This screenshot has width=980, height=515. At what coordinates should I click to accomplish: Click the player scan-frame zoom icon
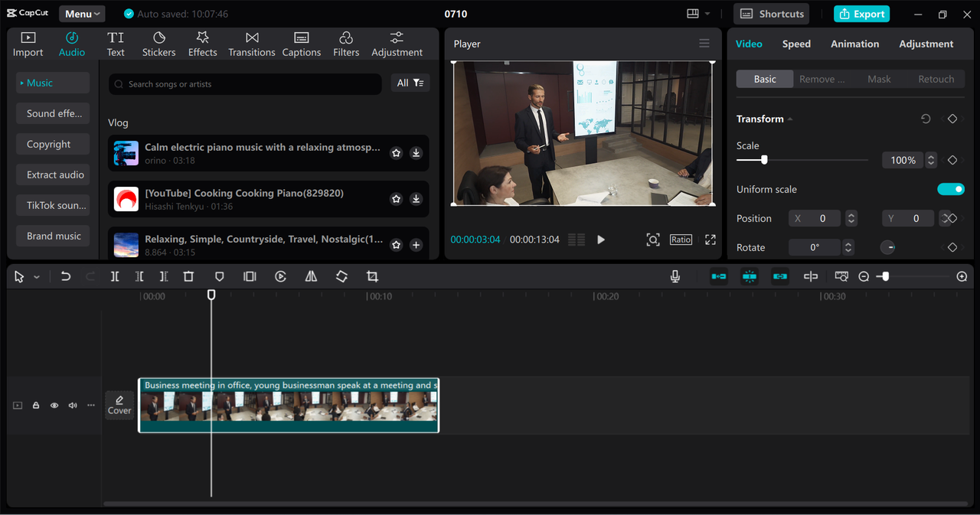[x=653, y=240]
